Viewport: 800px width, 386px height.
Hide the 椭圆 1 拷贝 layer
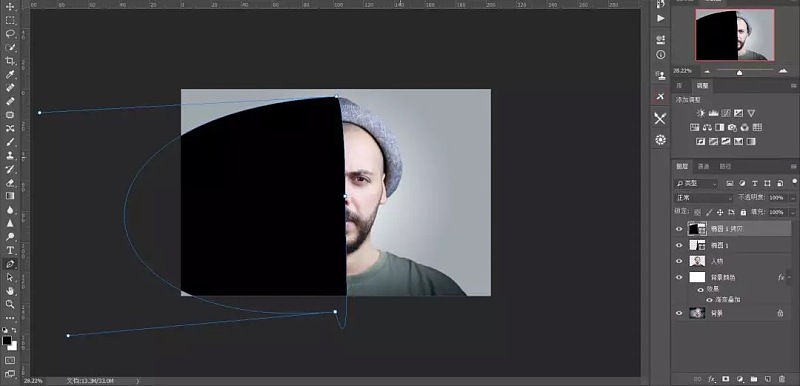tap(679, 229)
